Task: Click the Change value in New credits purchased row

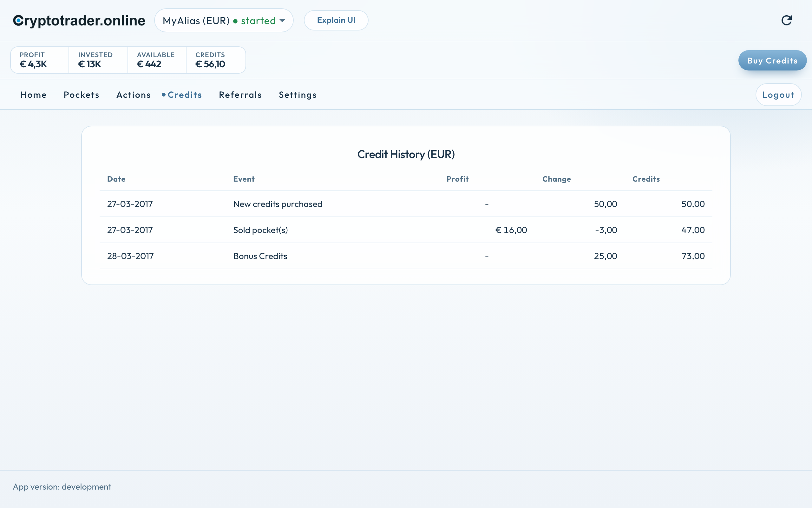Action: 605,204
